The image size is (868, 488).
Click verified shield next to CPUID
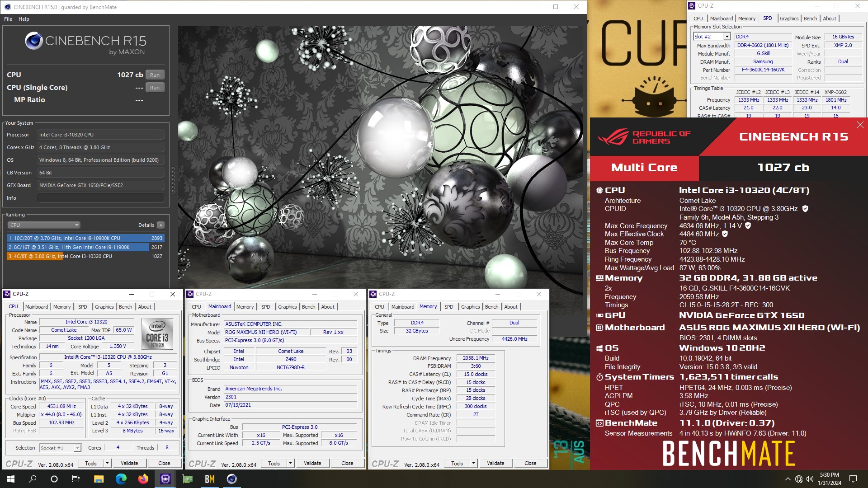[x=805, y=209]
